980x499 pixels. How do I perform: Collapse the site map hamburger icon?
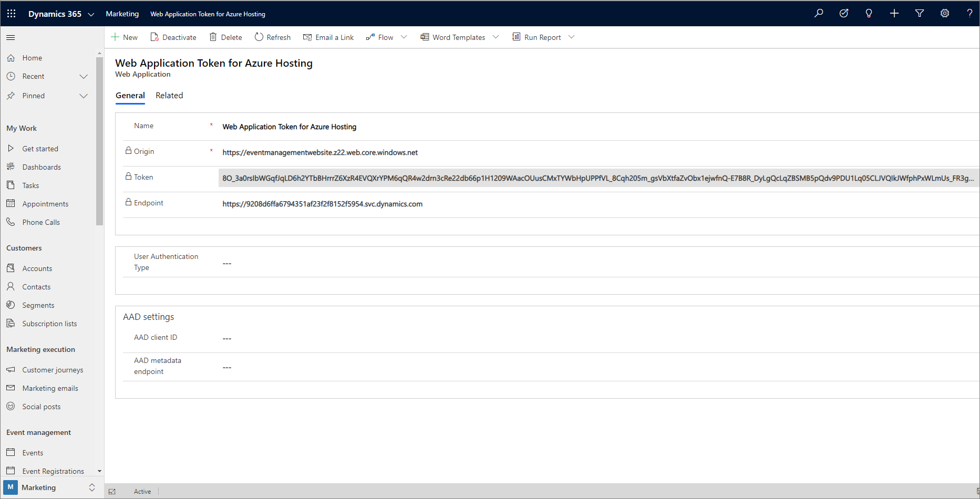click(x=11, y=37)
